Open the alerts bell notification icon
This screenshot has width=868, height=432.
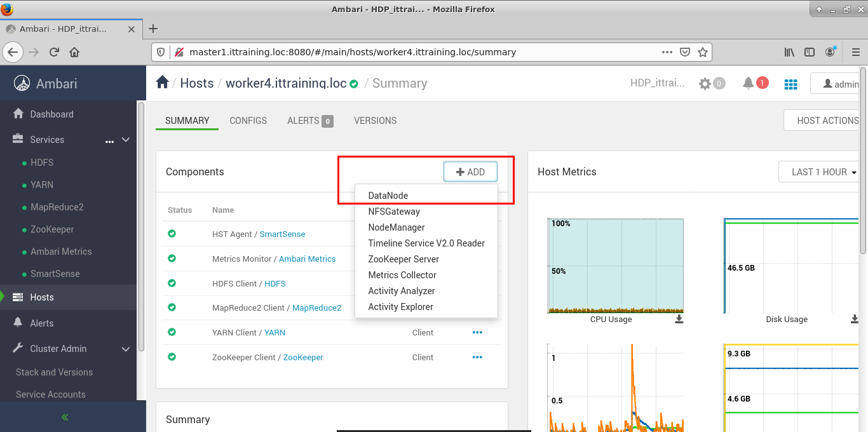click(x=749, y=83)
